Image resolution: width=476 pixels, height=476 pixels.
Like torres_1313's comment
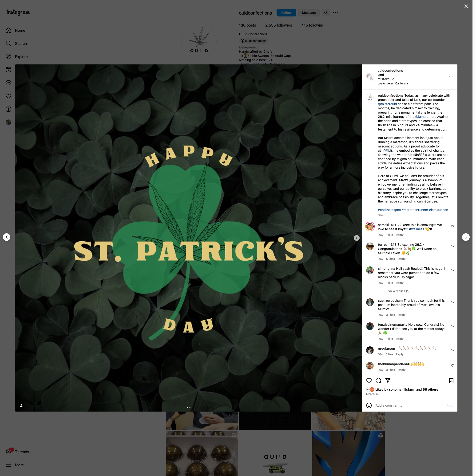click(452, 246)
